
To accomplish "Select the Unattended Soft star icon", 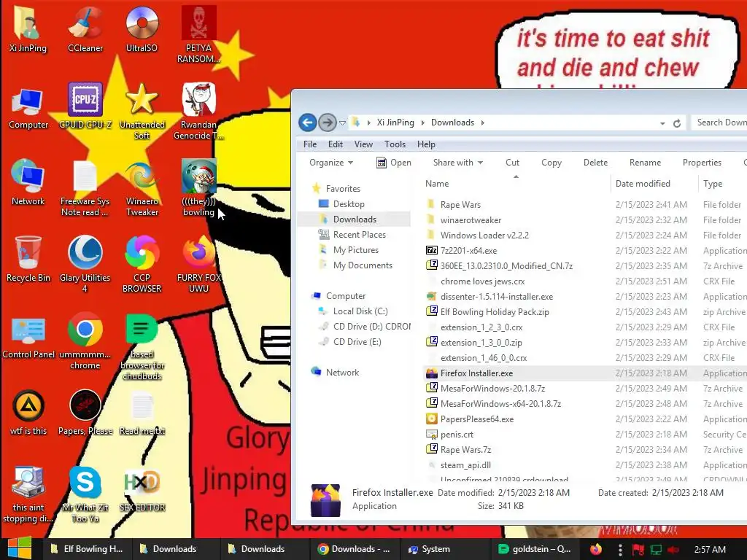I will [x=142, y=112].
